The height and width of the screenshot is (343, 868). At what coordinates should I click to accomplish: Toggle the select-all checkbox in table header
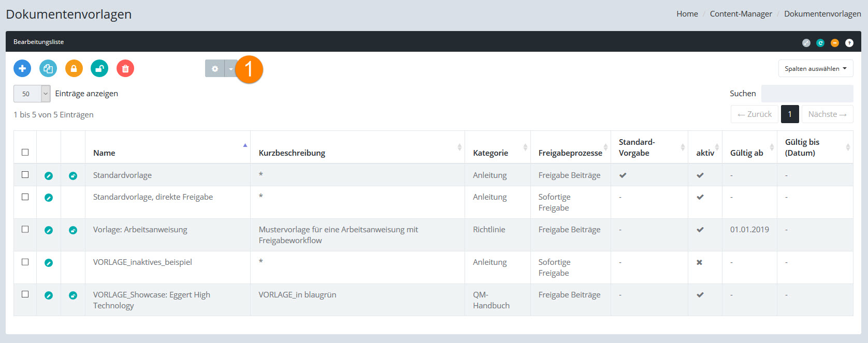coord(25,152)
